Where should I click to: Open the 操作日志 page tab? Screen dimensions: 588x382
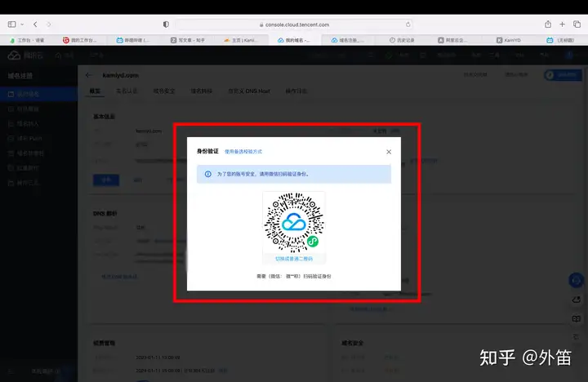tap(296, 91)
